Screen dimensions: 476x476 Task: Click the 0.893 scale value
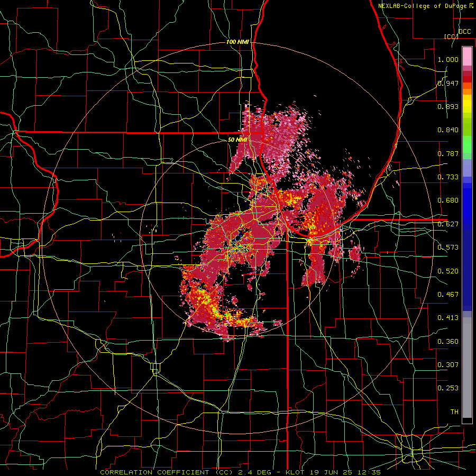[448, 106]
